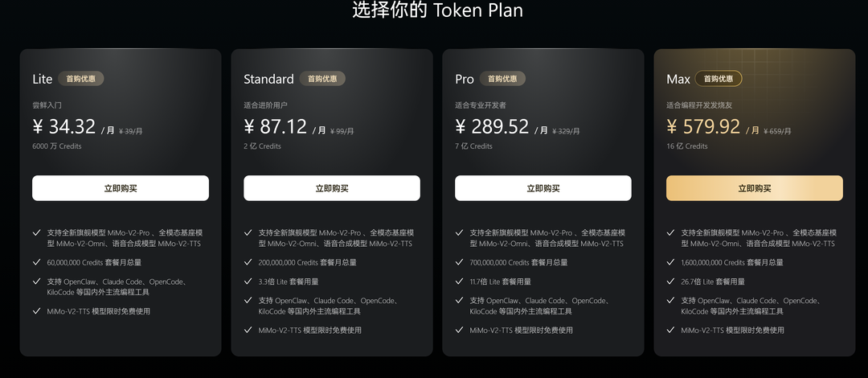Screen dimensions: 868x378
Task: Click the gold 立即购买 button for Max
Action: point(755,188)
